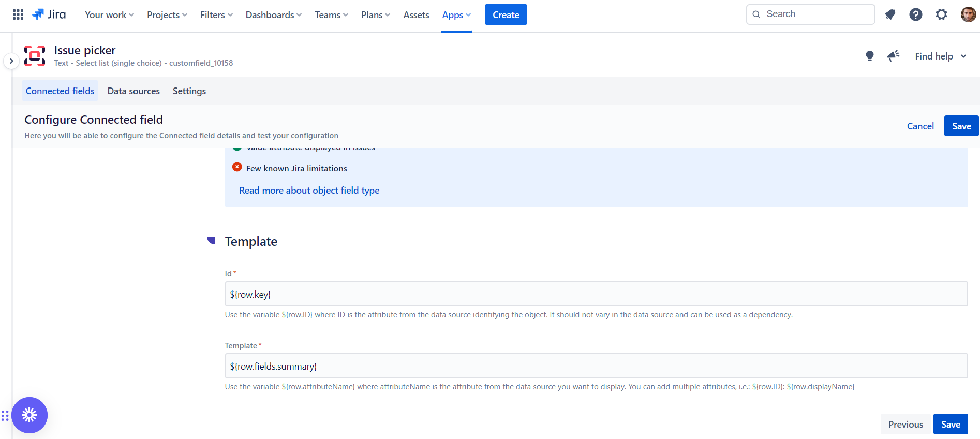
Task: Open the Filters dropdown menu
Action: (x=216, y=15)
